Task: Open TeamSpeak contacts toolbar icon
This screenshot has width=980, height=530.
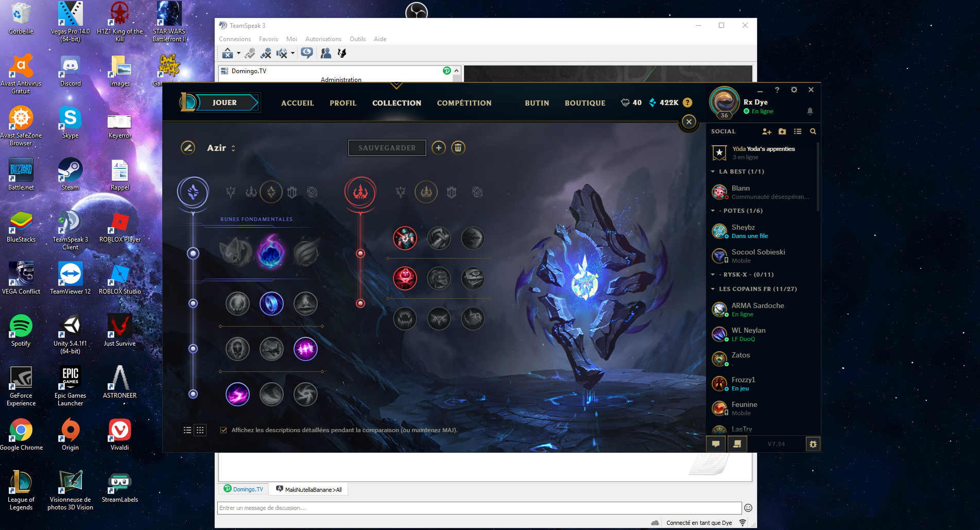Action: 326,53
